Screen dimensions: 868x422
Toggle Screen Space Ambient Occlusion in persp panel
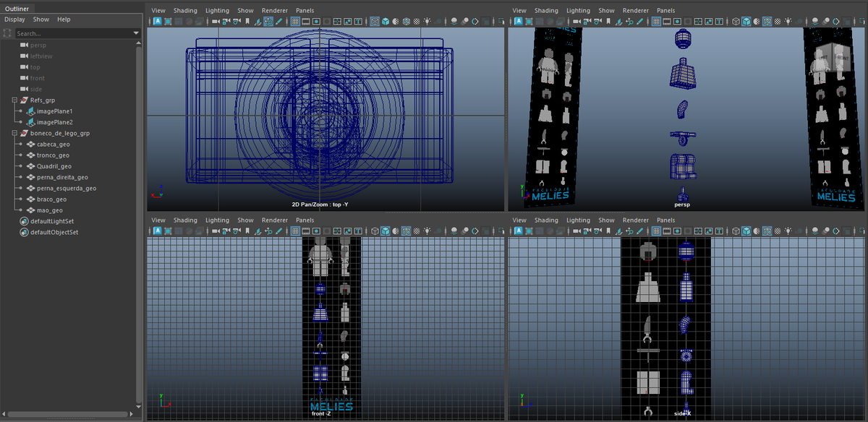[x=815, y=22]
